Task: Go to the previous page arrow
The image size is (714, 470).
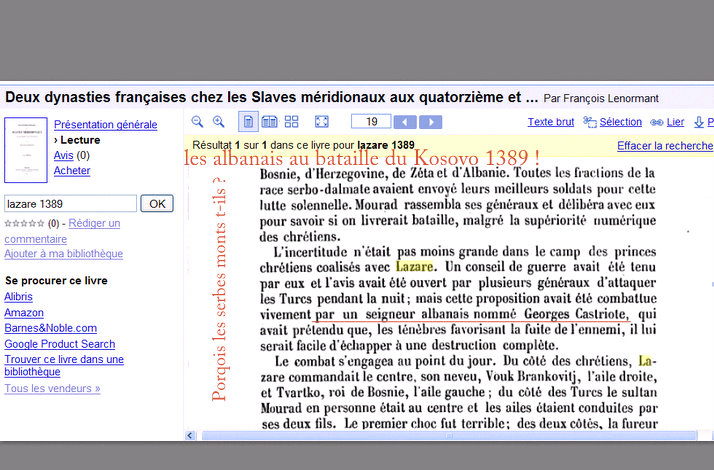Action: [x=405, y=122]
